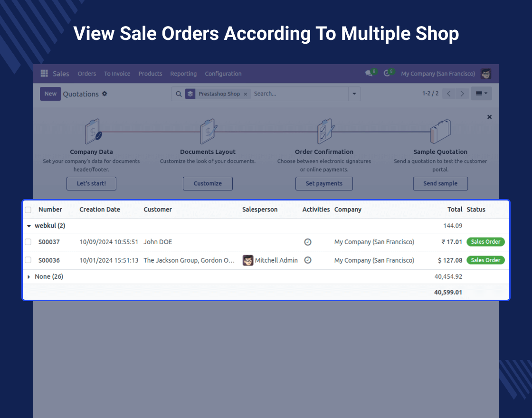
Task: Sort by the Company column header
Action: 348,209
